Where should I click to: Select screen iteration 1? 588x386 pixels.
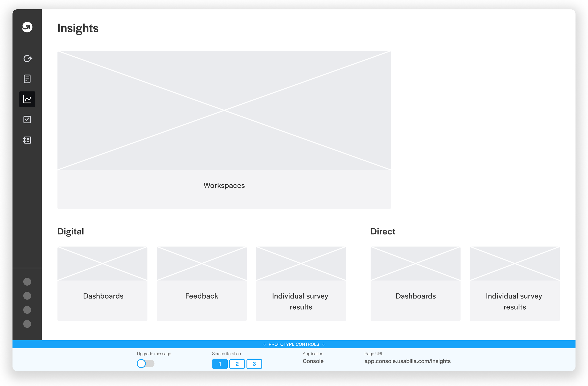click(x=220, y=364)
